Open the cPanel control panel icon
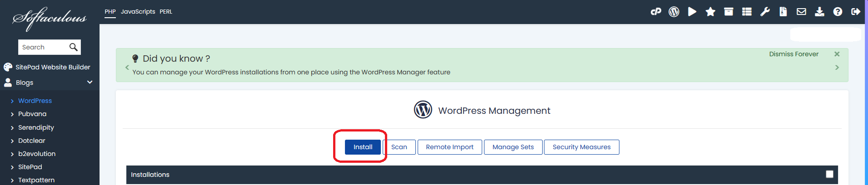Screen dimensions: 868x185 656,12
